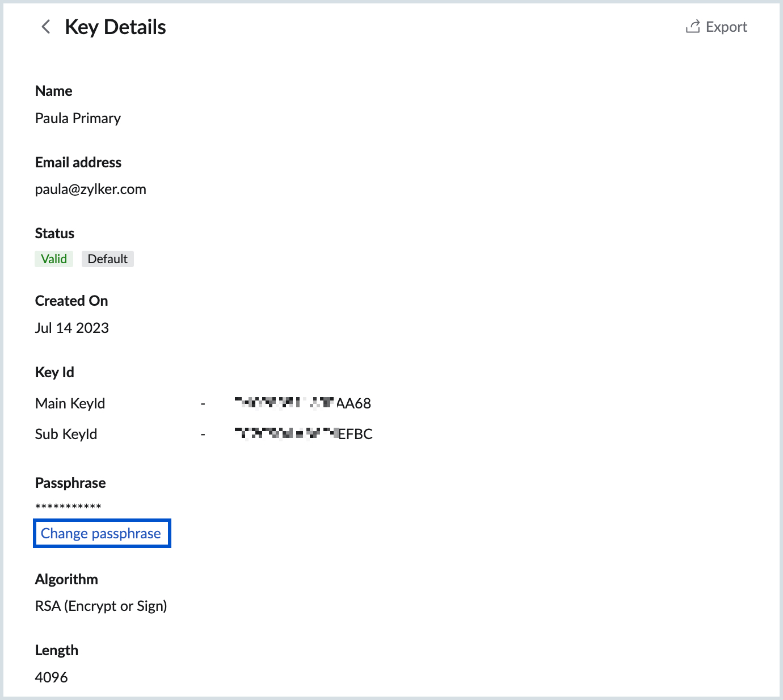Click the Export text label

tap(726, 27)
